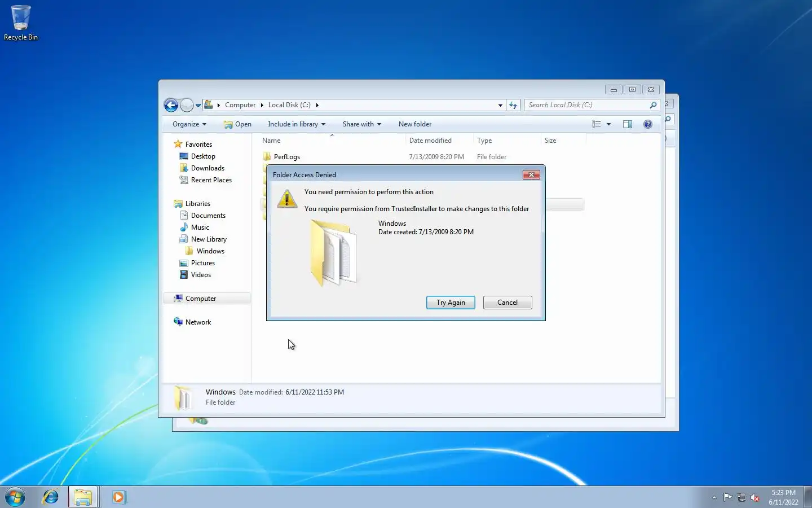Open the clock showing 5:23 PM

click(783, 497)
